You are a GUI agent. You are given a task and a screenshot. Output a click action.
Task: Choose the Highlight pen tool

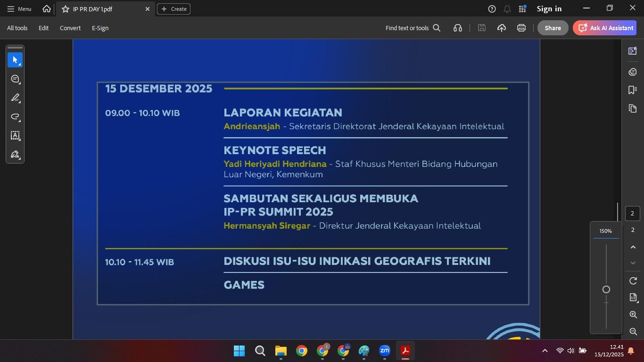click(15, 98)
